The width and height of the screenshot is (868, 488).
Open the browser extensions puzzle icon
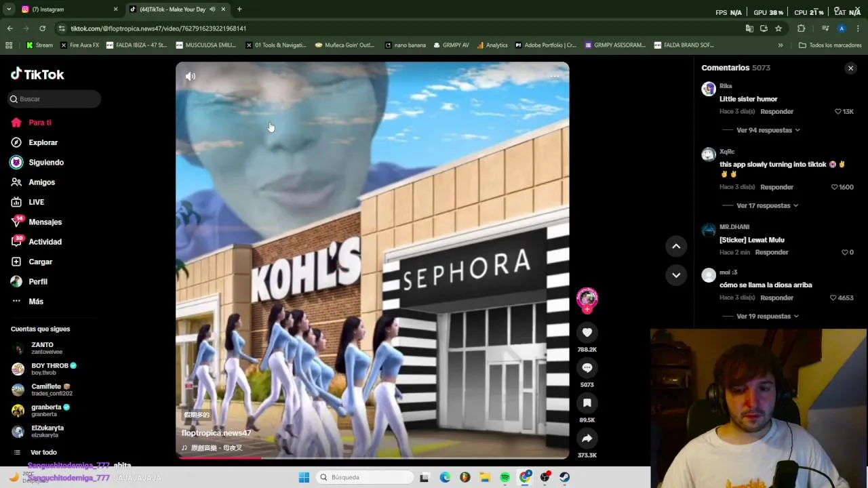click(x=802, y=28)
